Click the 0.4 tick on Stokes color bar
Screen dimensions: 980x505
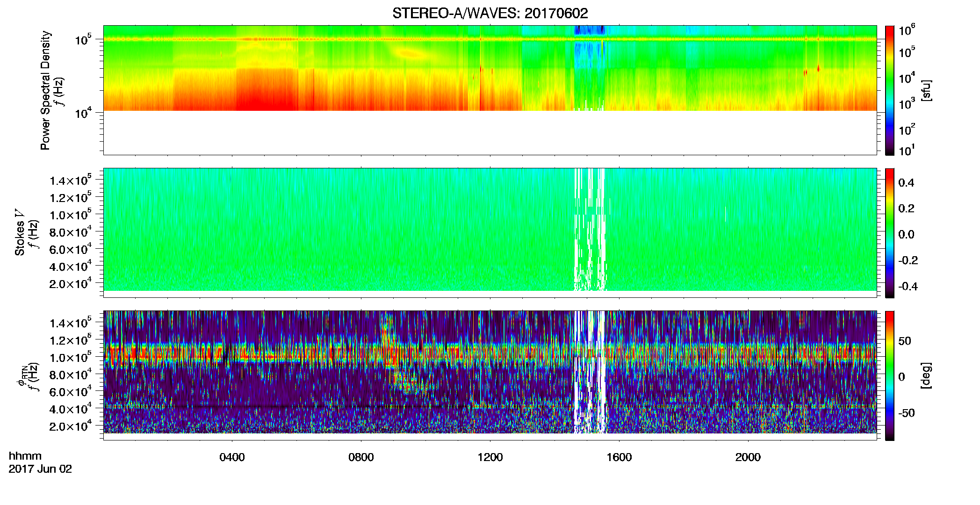(x=906, y=183)
